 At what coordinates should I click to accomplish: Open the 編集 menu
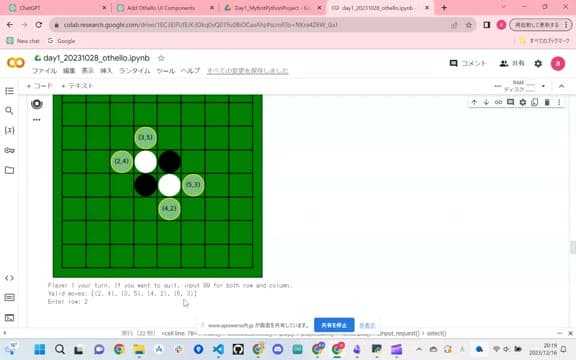69,71
